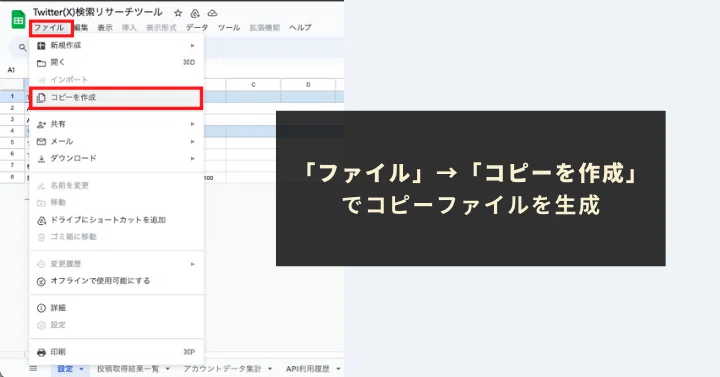
Task: Select column D header
Action: point(308,84)
